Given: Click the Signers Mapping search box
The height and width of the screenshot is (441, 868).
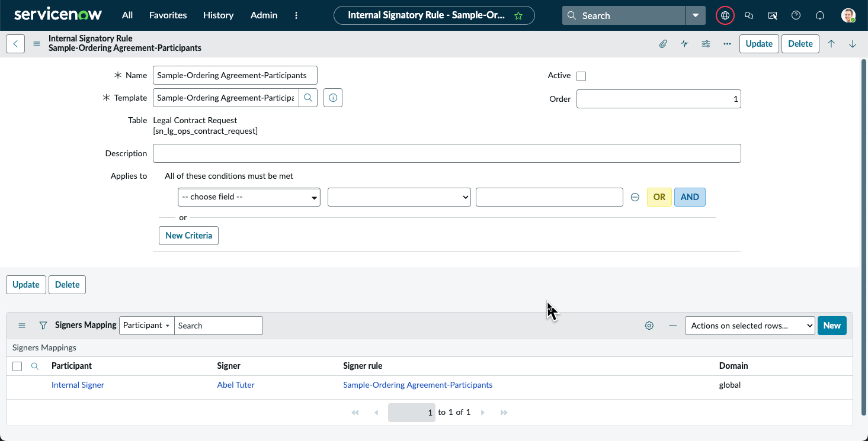Looking at the screenshot, I should point(219,326).
